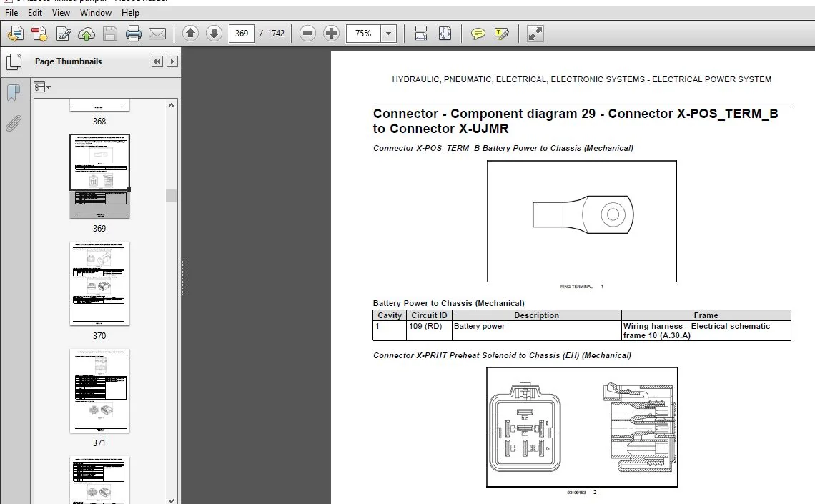Viewport: 815px width, 504px height.
Task: Open the Attachments paperclip panel icon
Action: pos(14,124)
